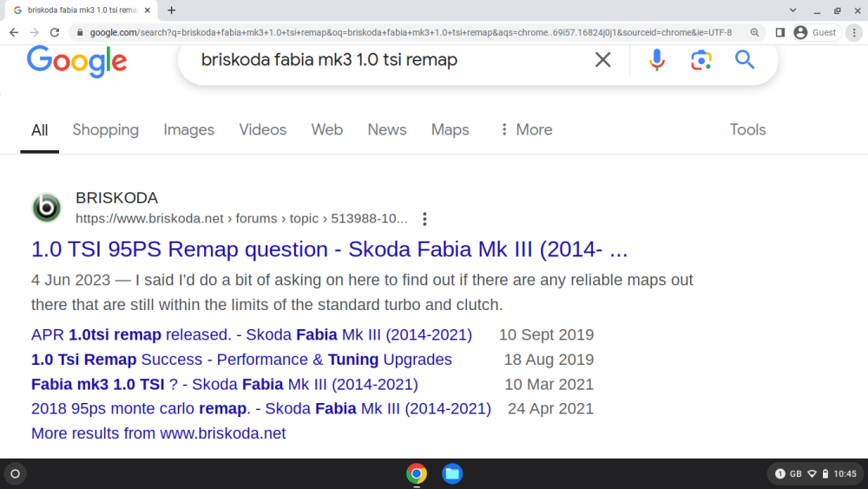Select the All results tab
868x489 pixels.
click(39, 130)
